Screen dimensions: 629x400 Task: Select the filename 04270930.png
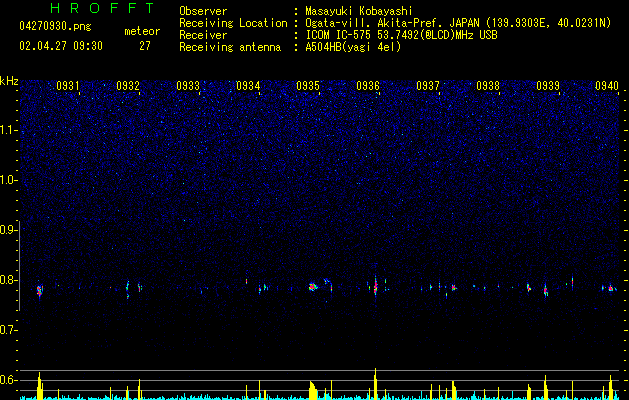55,26
